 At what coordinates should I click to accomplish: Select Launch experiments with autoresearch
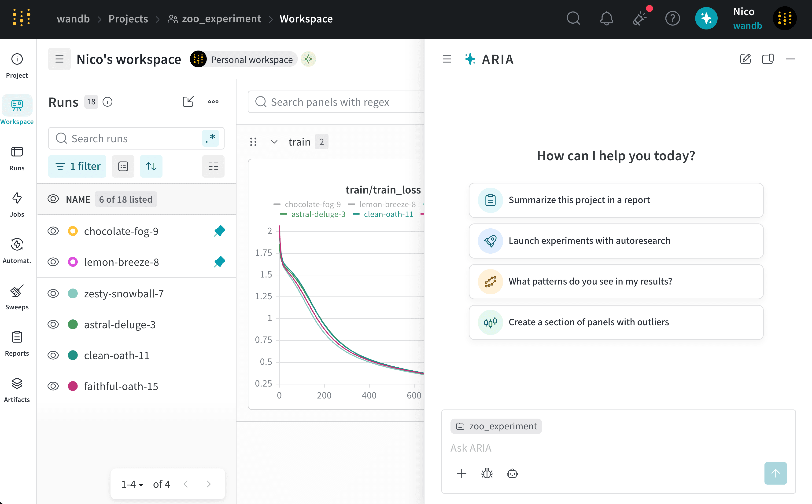tap(616, 241)
